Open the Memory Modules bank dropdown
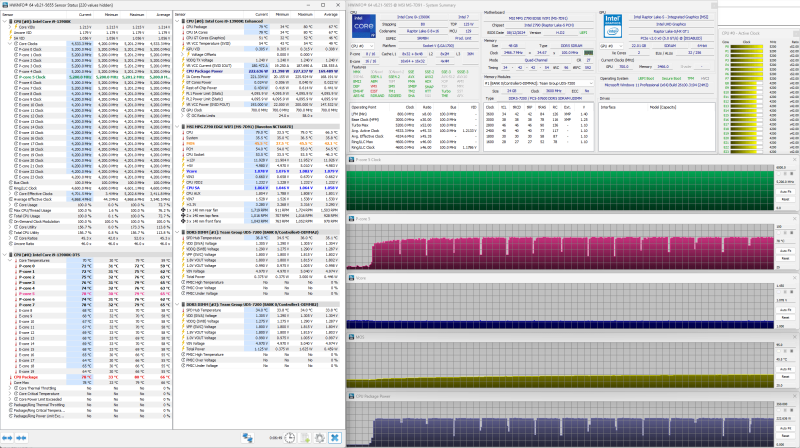 (538, 83)
